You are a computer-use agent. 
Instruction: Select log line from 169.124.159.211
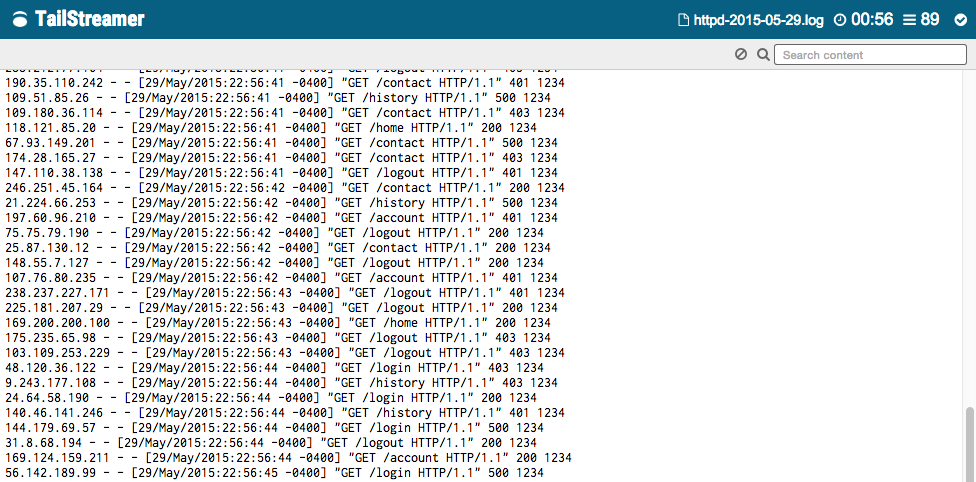[x=288, y=456]
